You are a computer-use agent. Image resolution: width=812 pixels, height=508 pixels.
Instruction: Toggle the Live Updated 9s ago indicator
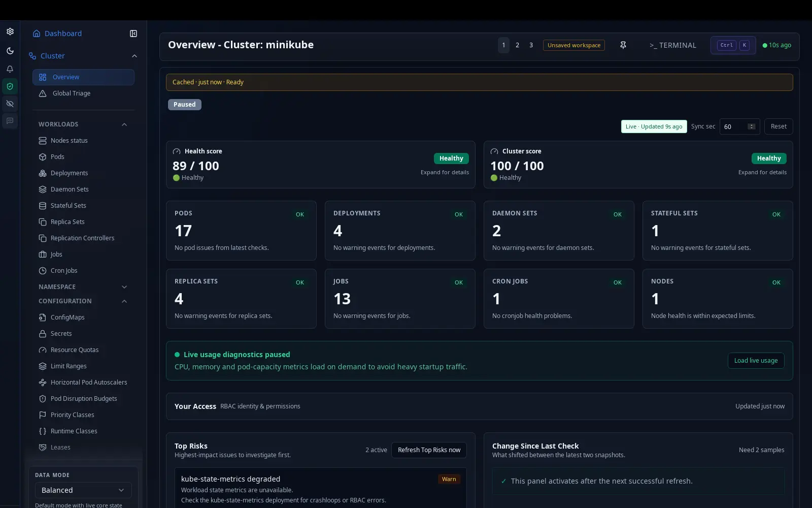point(654,126)
